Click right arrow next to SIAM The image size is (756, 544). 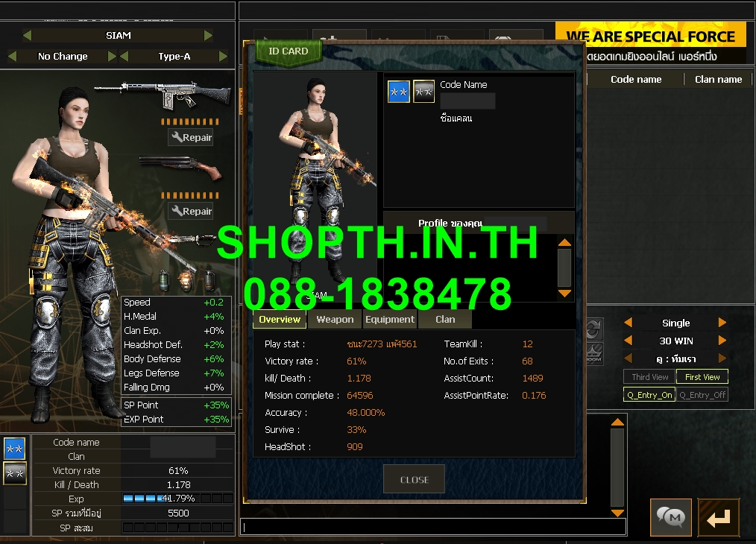(208, 35)
